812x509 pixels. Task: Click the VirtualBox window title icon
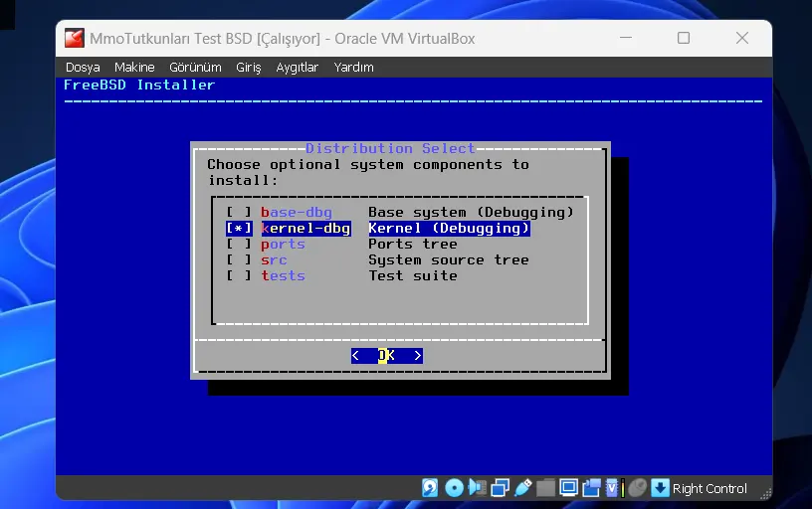tap(74, 39)
